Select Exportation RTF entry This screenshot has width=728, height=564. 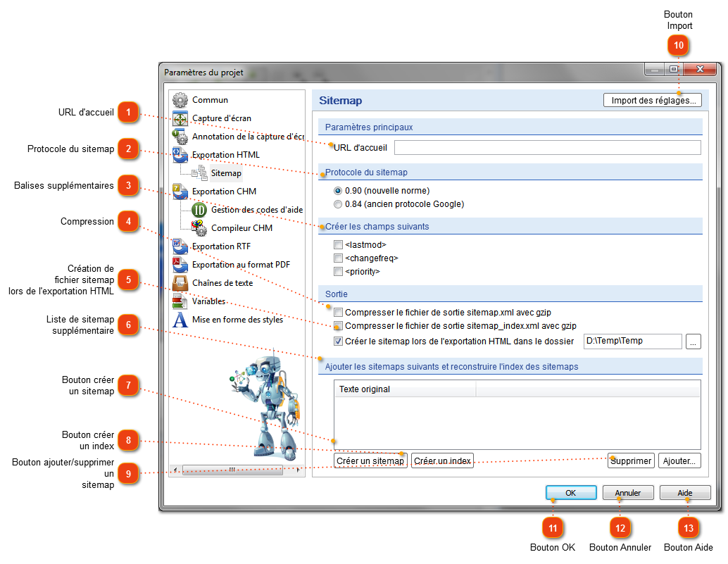(x=221, y=246)
